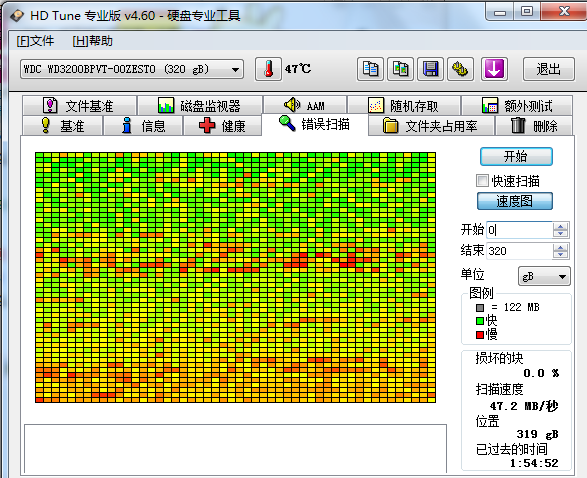Open the [F]文件 menu

pos(35,41)
